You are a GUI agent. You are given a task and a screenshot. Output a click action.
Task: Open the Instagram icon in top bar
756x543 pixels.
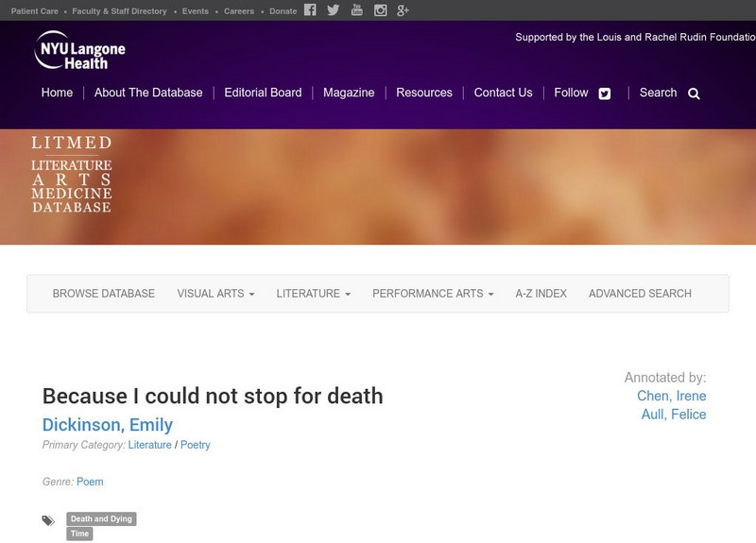[380, 10]
